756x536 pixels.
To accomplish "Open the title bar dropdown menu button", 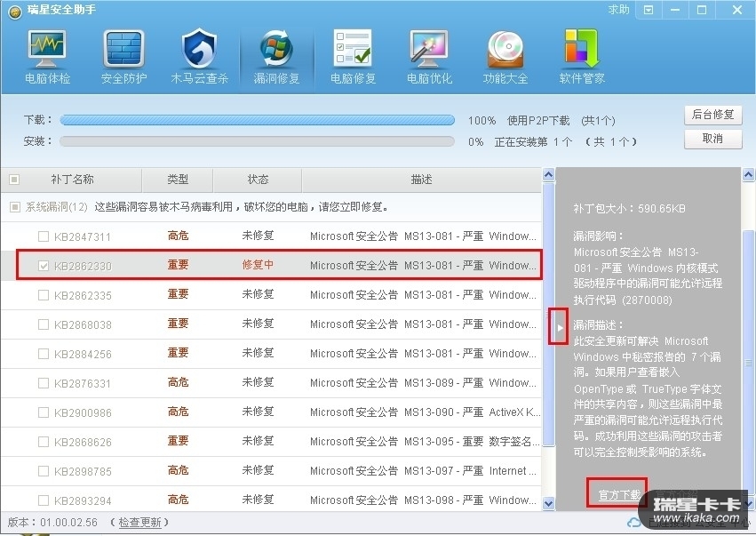I will point(649,10).
